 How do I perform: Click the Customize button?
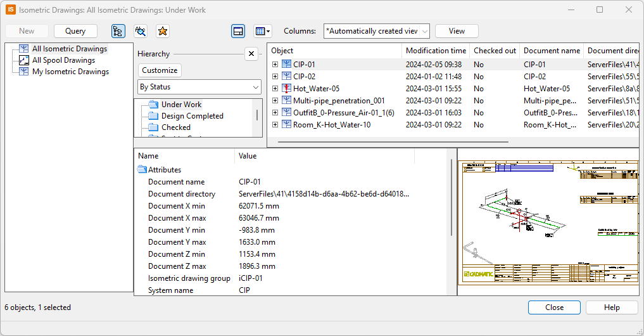click(x=160, y=70)
